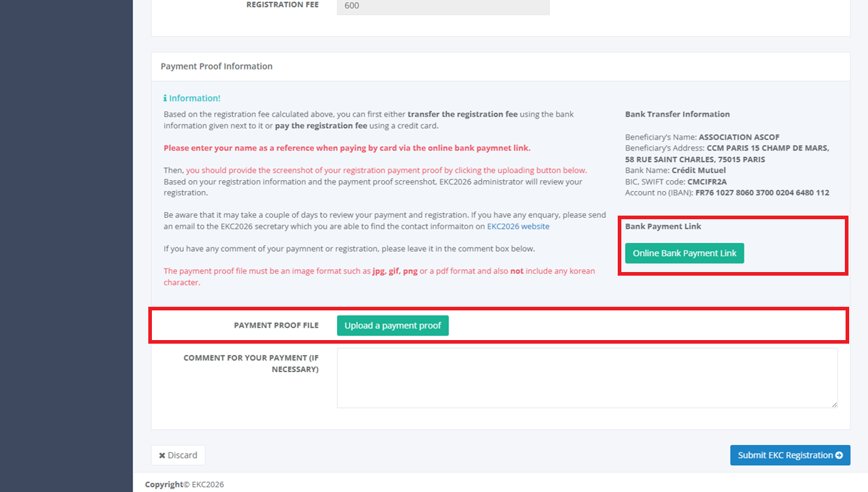Click the Bank Payment Link heading
868x492 pixels.
click(x=663, y=226)
